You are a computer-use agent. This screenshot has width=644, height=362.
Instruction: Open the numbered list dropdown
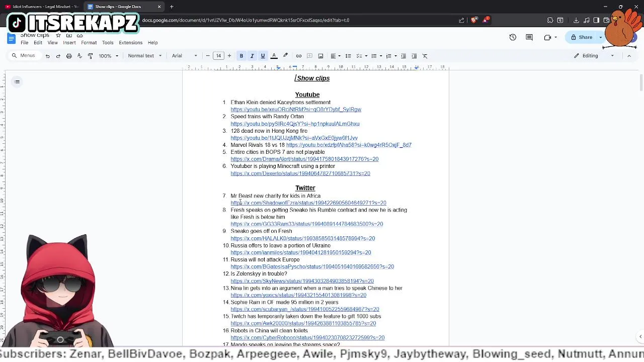click(x=391, y=56)
